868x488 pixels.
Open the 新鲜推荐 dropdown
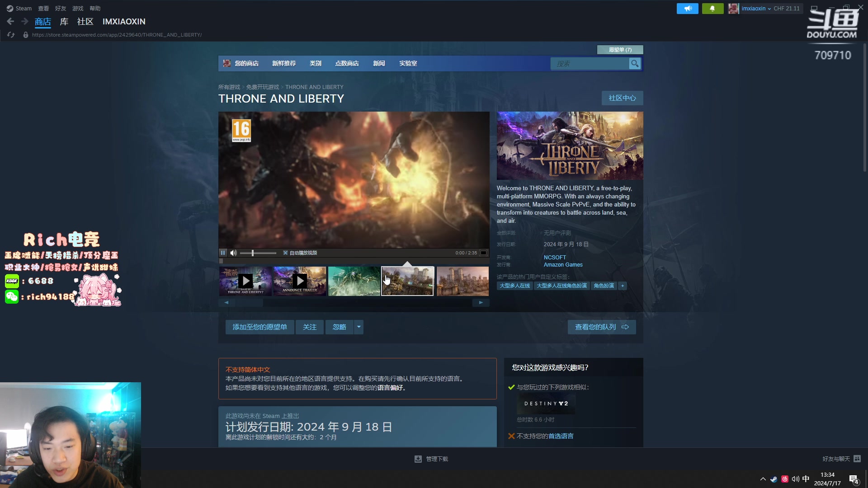(284, 64)
